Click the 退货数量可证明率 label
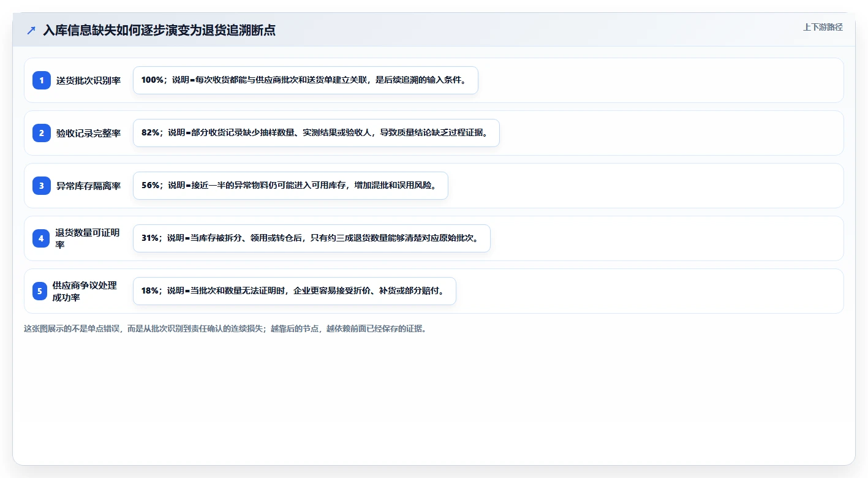Viewport: 868px width, 478px height. pyautogui.click(x=88, y=238)
